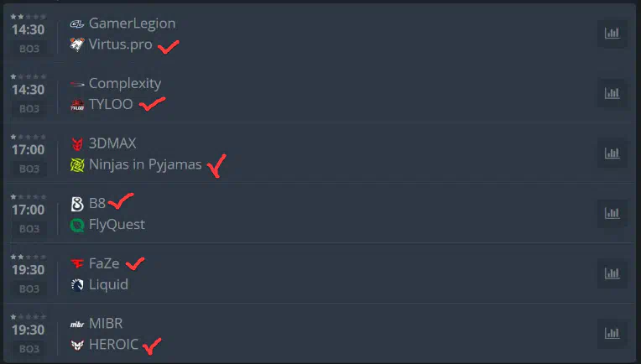Click the 3DMAX red logo
This screenshot has height=364, width=641.
point(77,143)
